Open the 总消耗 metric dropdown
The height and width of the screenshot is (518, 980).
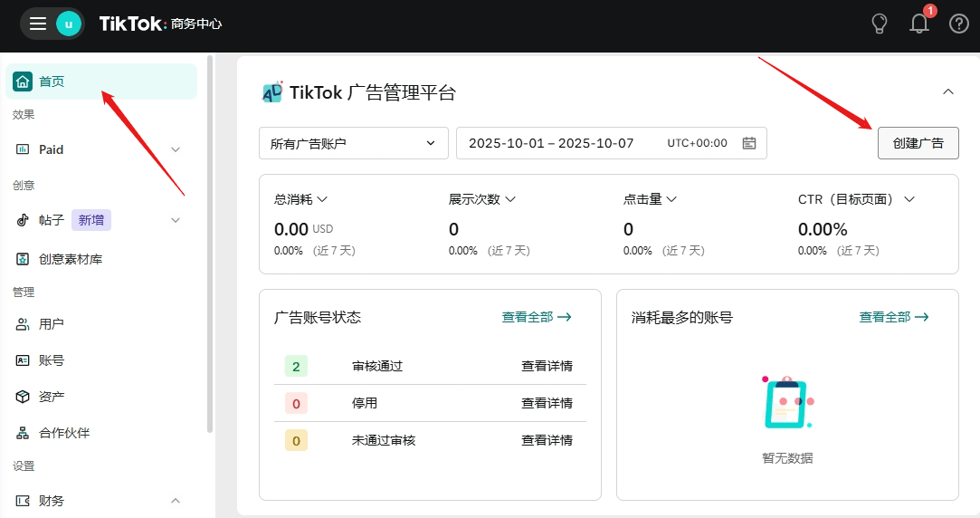coord(300,199)
